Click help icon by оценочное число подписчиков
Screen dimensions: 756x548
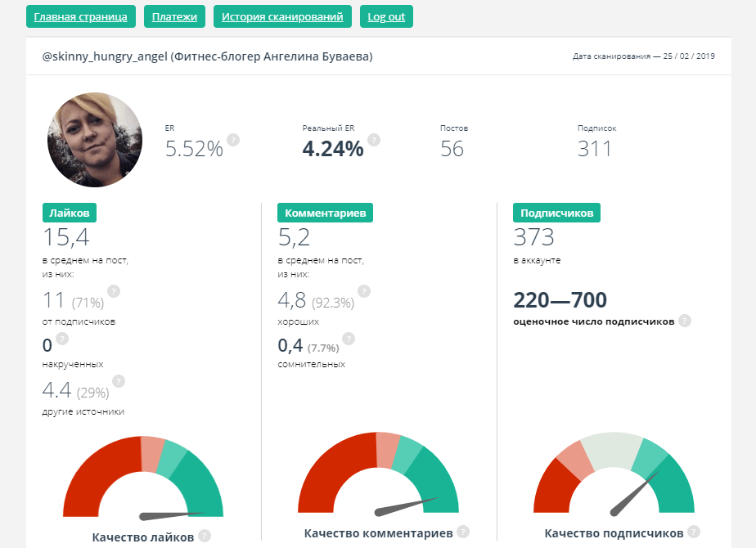coord(685,321)
